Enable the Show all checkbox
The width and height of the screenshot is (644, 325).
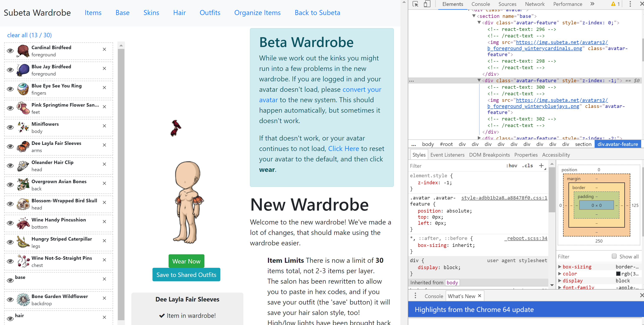pyautogui.click(x=614, y=256)
